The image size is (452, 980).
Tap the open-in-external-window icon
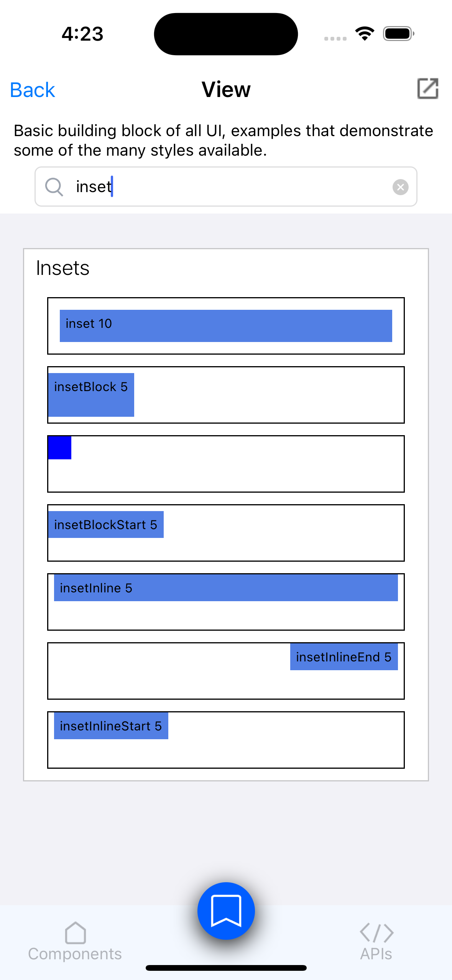(427, 89)
